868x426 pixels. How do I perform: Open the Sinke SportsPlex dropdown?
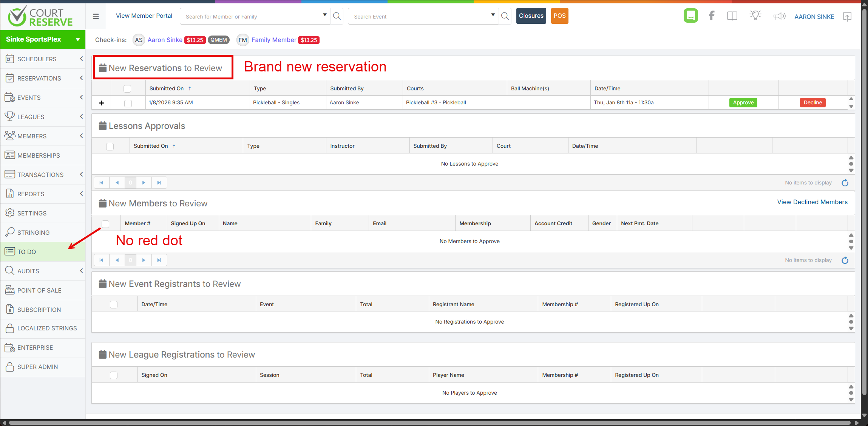43,39
